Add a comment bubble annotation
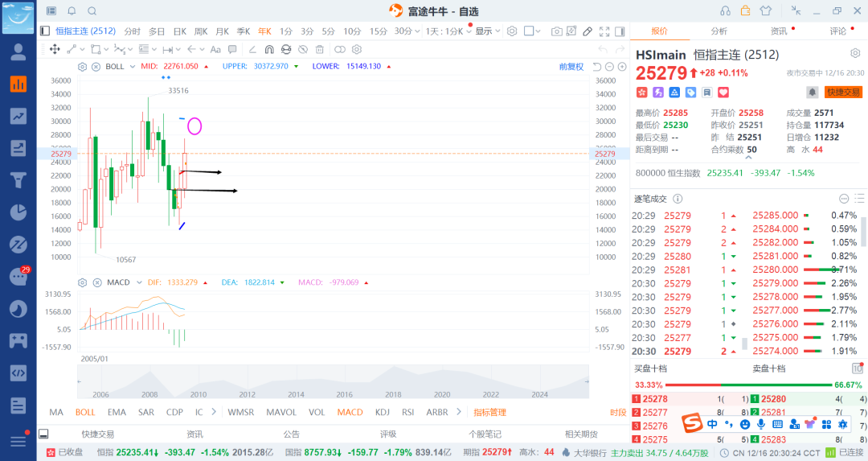The width and height of the screenshot is (868, 461). 232,49
